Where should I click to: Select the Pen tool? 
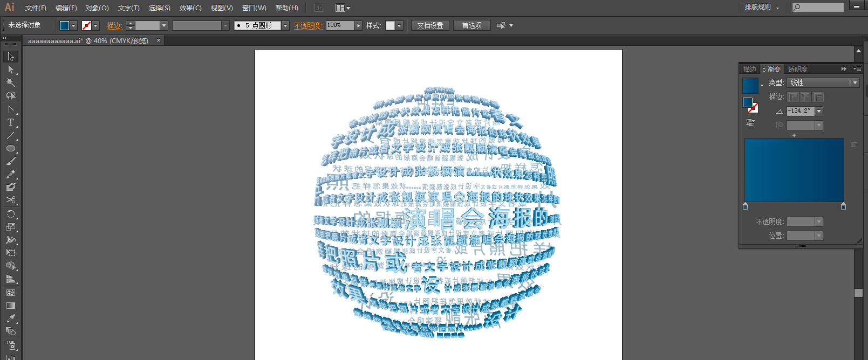coord(11,109)
